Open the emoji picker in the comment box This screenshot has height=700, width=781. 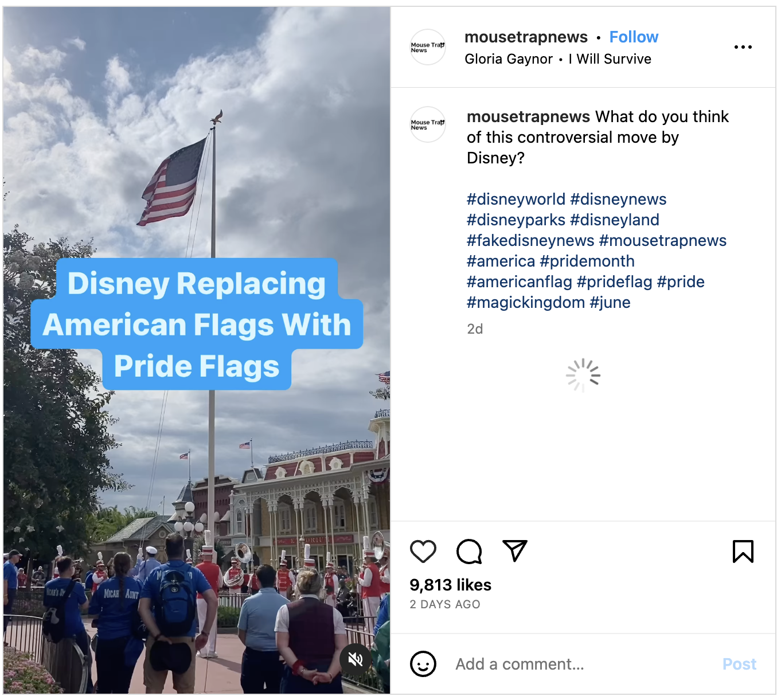[x=423, y=664]
